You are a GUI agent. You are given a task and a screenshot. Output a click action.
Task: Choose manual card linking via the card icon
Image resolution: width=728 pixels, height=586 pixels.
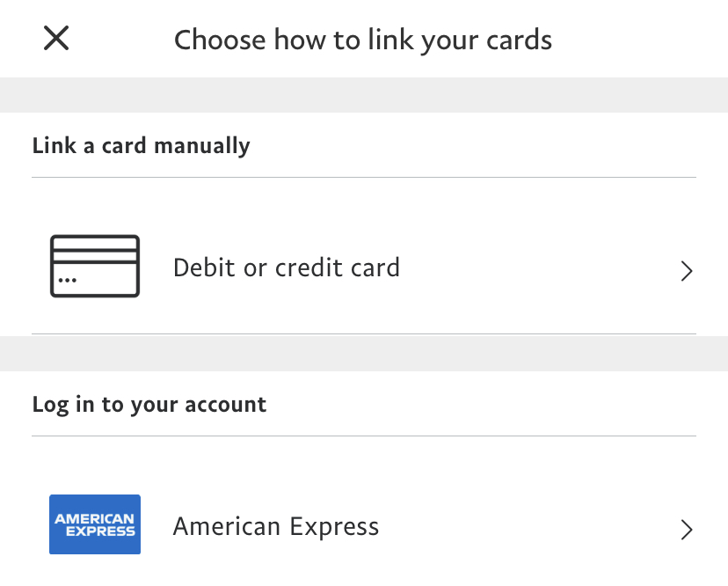[x=95, y=266]
